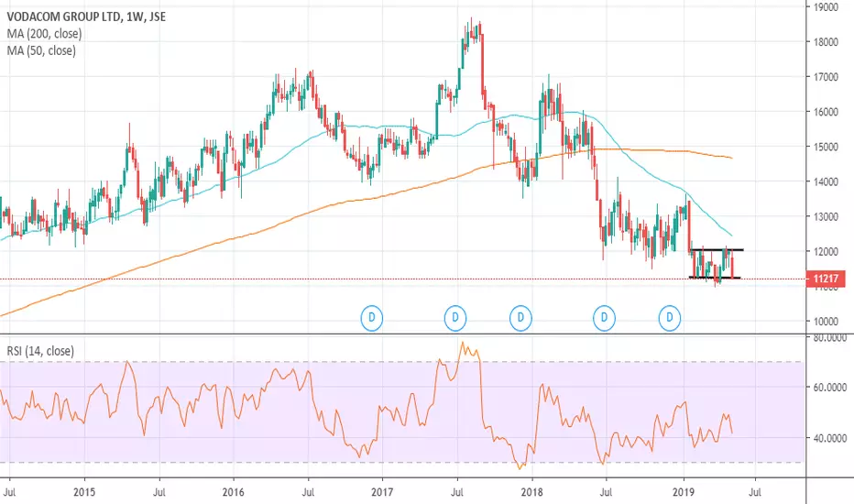Viewport: 854px width, 504px height.
Task: Select the lower black support line near 11200
Action: 715,278
